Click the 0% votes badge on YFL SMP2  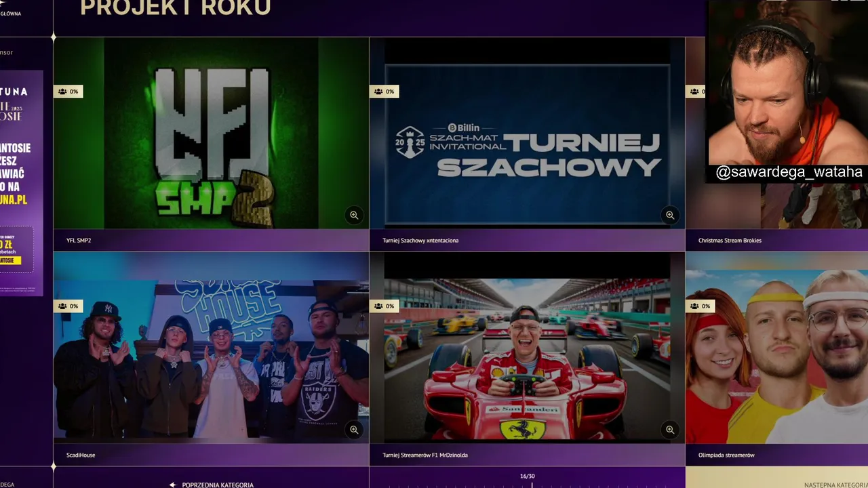68,91
